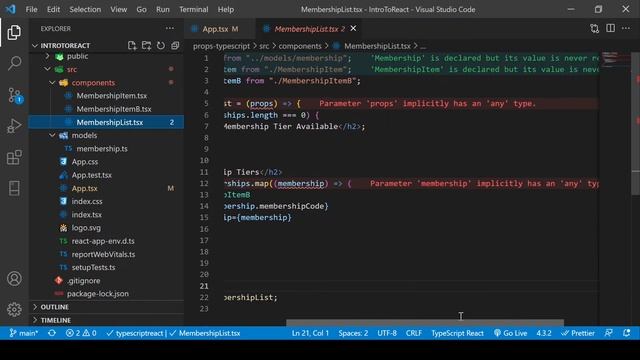Open the Terminal menu
This screenshot has height=360, width=640.
[x=193, y=9]
